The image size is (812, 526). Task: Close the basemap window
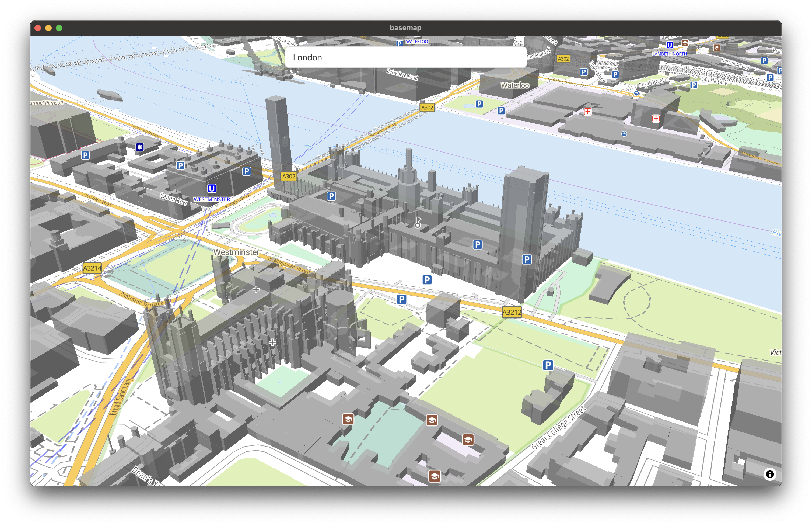point(38,28)
